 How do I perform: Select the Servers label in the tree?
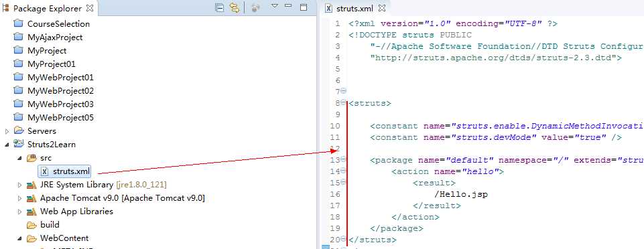(42, 131)
